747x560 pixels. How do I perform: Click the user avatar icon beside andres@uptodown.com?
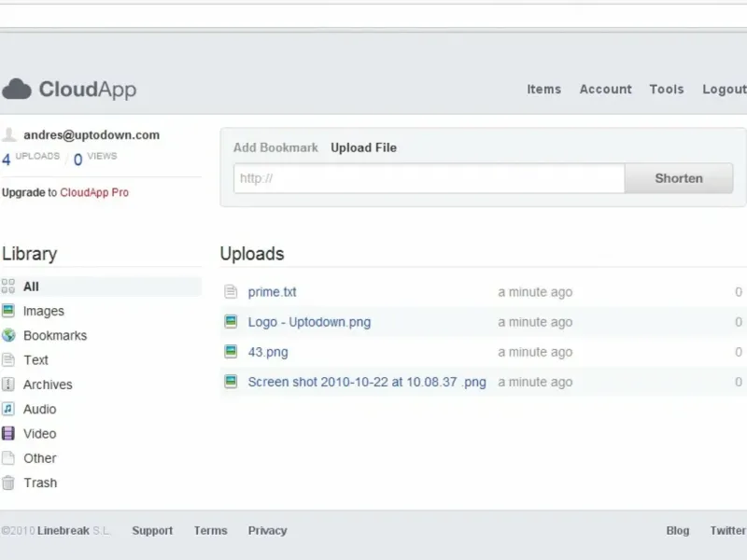click(x=8, y=134)
